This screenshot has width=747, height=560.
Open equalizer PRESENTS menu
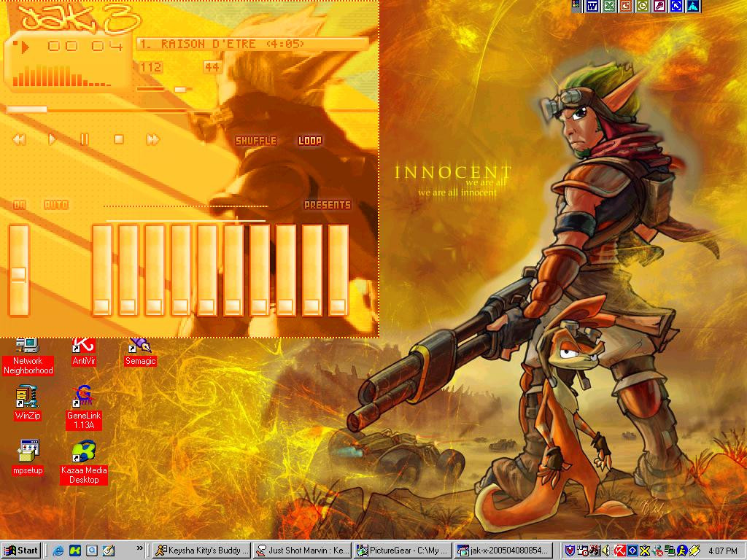[328, 205]
